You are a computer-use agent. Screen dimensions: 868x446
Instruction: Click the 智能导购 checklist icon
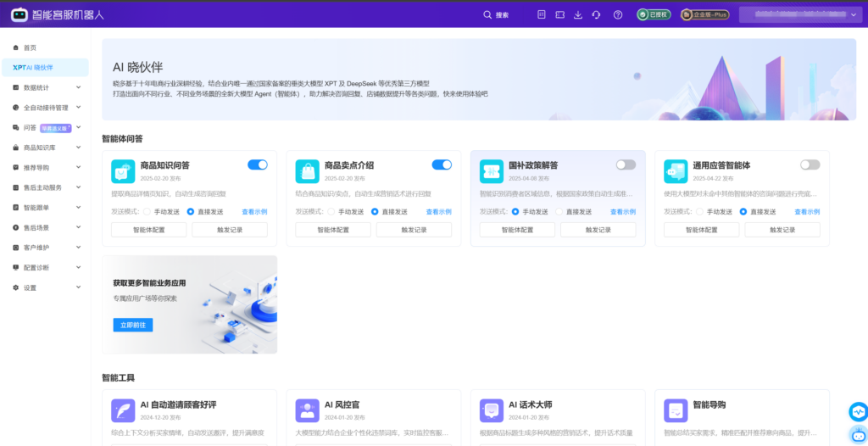point(676,410)
